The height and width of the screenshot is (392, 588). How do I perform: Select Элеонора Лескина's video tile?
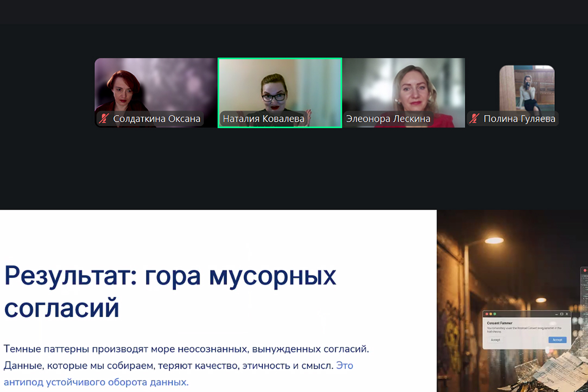point(403,87)
